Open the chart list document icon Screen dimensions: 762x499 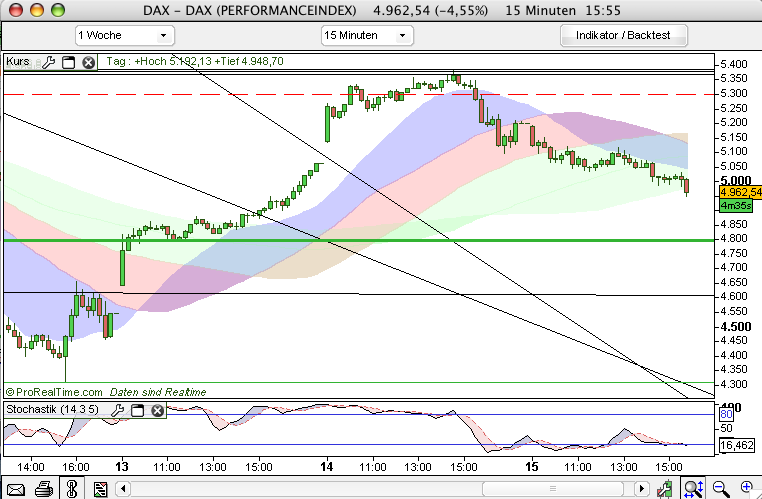point(100,489)
